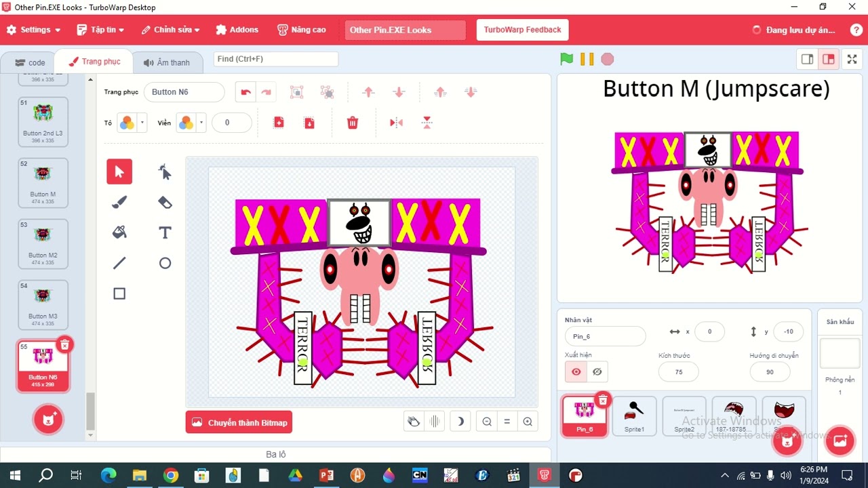The image size is (868, 488).
Task: Switch to large stage layout
Action: tap(828, 59)
